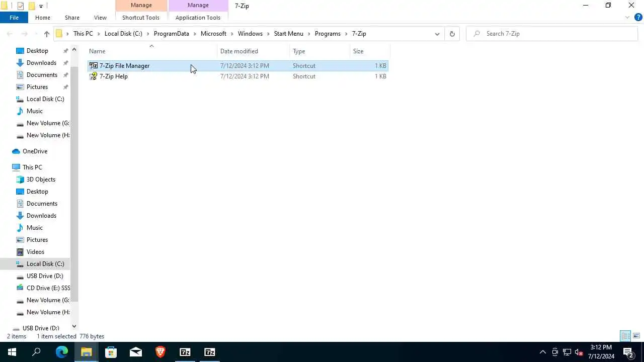
Task: Open Explorer Help question mark icon
Action: coord(638,18)
